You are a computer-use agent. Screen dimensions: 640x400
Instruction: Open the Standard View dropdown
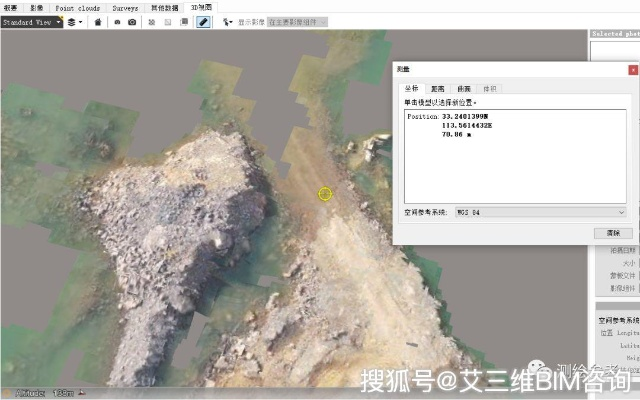pyautogui.click(x=32, y=22)
